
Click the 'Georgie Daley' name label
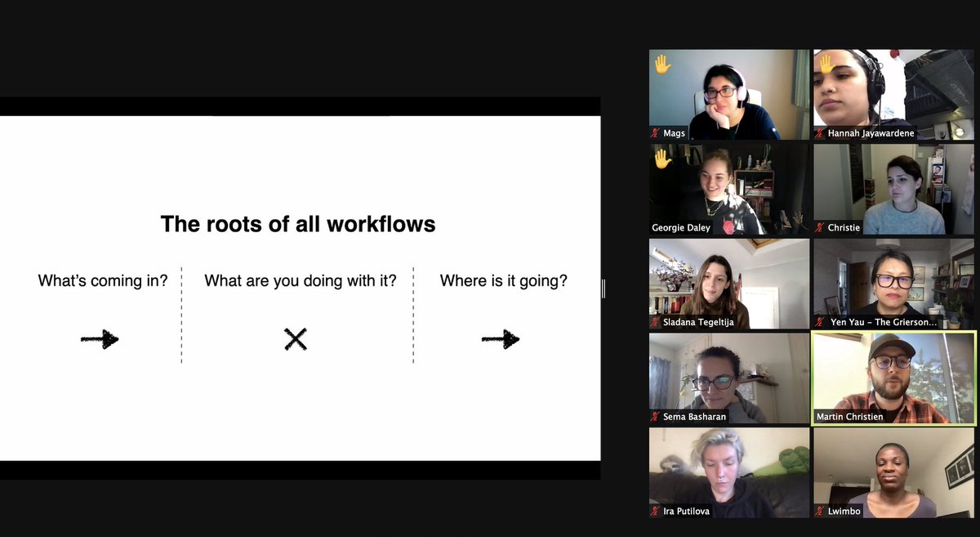(681, 228)
